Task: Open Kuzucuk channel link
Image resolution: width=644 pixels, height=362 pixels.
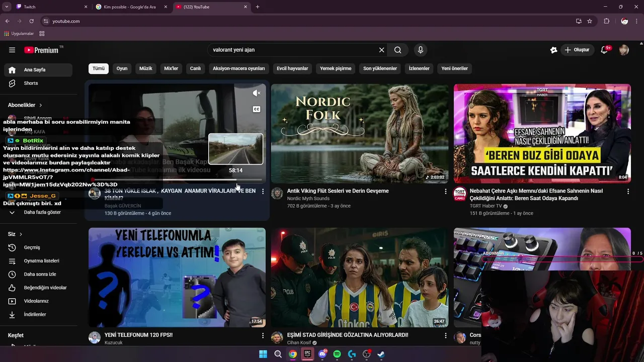Action: [x=113, y=342]
